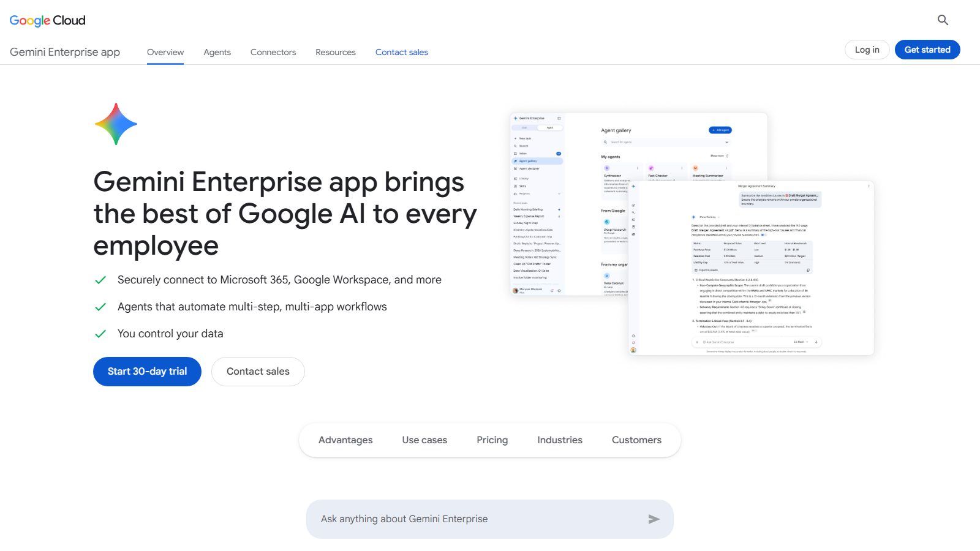Click the Securely connect to Microsoft 365 text

279,280
